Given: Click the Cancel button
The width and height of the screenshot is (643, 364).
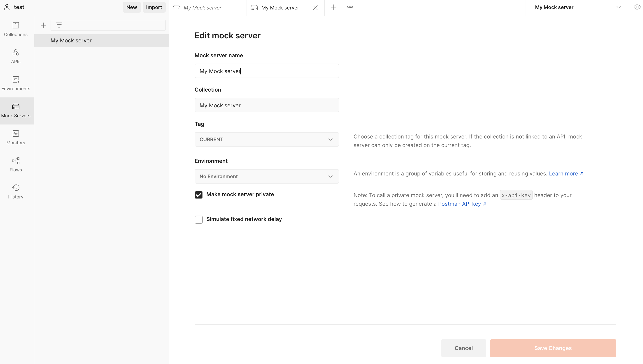Looking at the screenshot, I should (x=463, y=348).
